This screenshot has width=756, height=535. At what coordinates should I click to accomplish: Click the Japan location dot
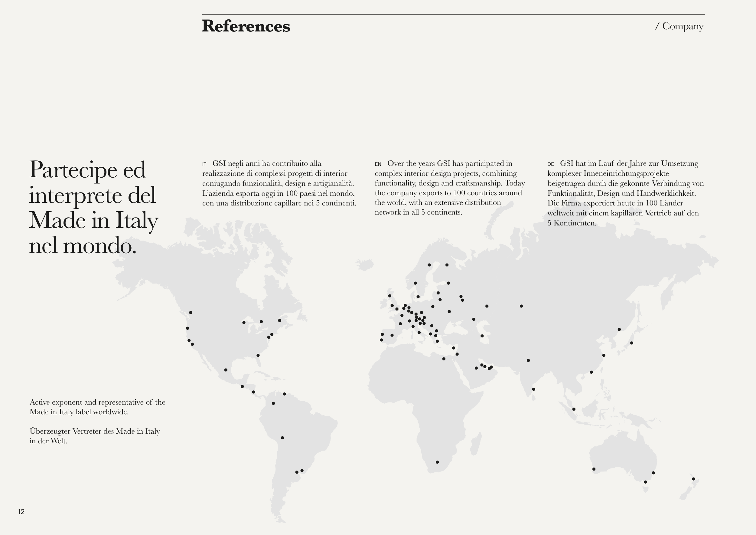coord(631,343)
